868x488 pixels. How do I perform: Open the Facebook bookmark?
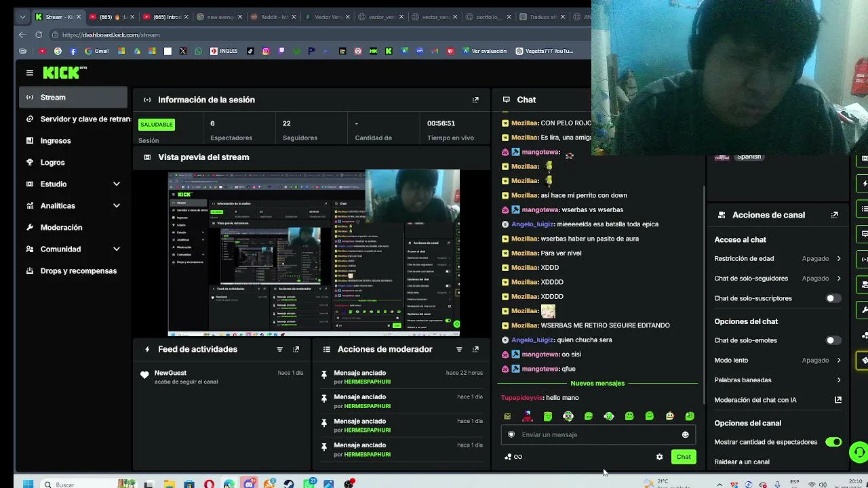[x=73, y=51]
